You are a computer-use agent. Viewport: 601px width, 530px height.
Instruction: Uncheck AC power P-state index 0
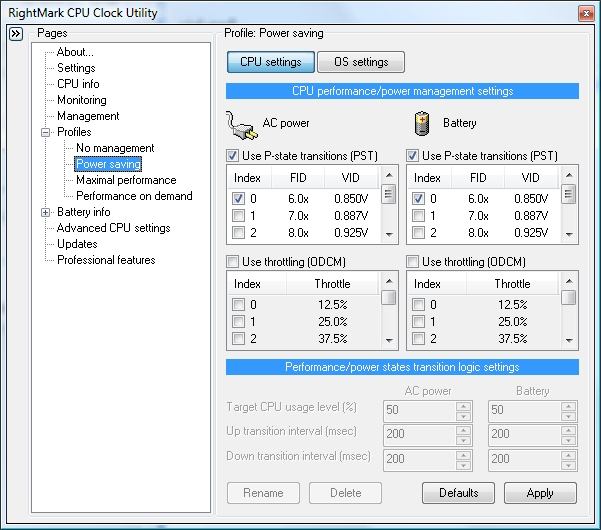(238, 199)
